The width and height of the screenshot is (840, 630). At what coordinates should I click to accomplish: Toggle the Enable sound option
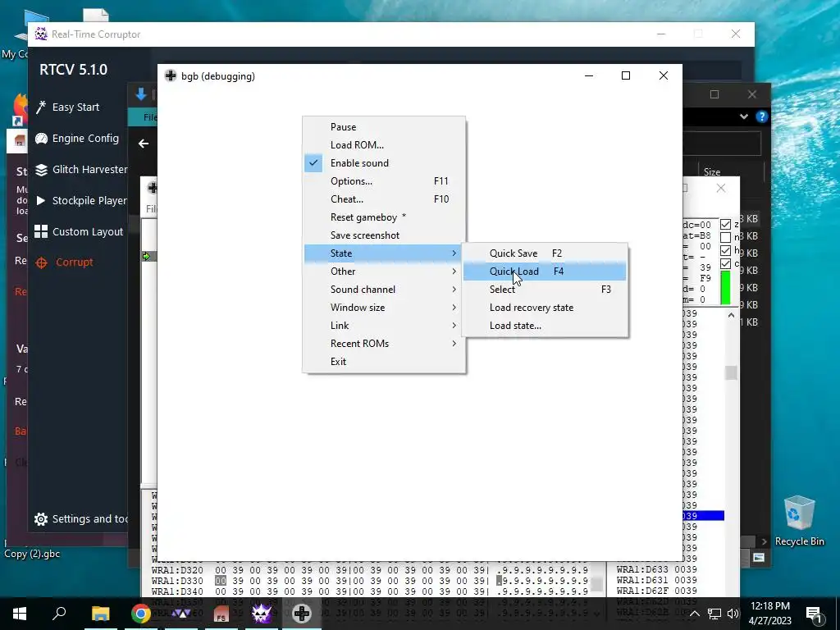(x=384, y=163)
